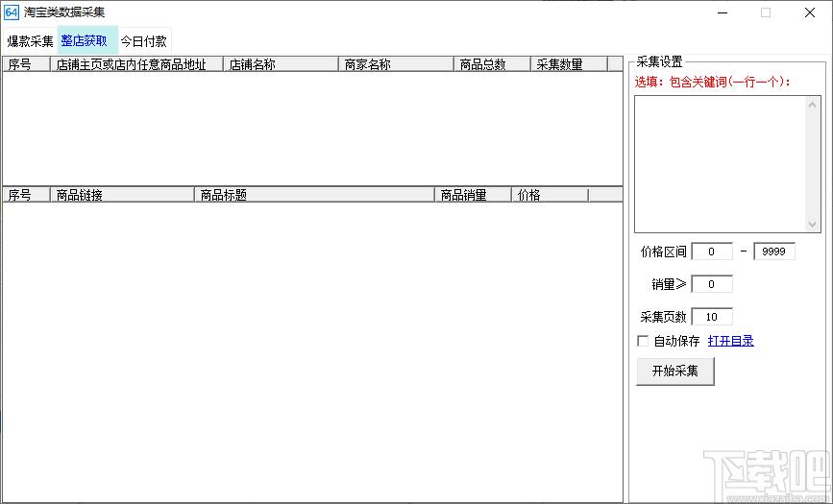Image resolution: width=833 pixels, height=504 pixels.
Task: Click keyword box scrollbar down arrow
Action: tap(812, 224)
